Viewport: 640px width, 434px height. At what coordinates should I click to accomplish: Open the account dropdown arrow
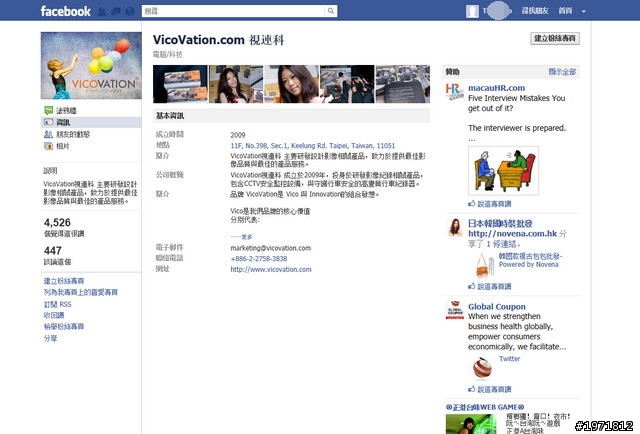[584, 11]
